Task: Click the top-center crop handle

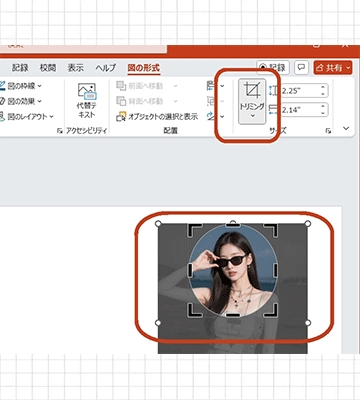Action: 233,225
